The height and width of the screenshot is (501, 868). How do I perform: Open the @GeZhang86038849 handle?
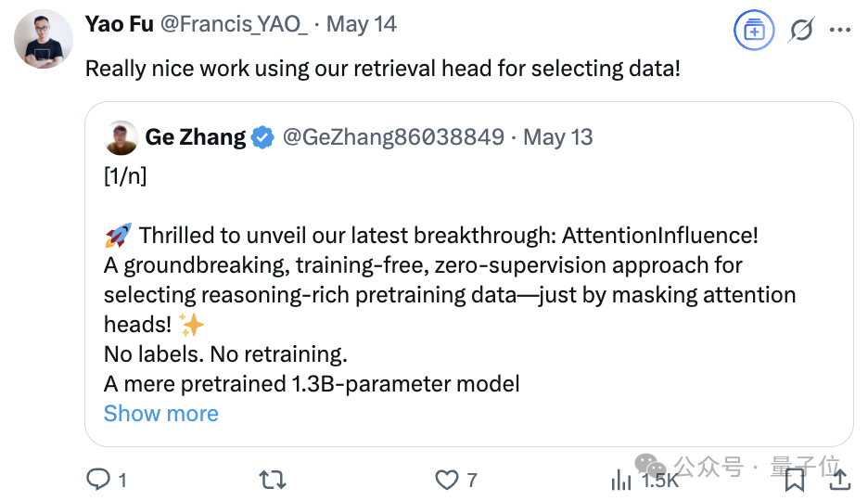point(393,137)
